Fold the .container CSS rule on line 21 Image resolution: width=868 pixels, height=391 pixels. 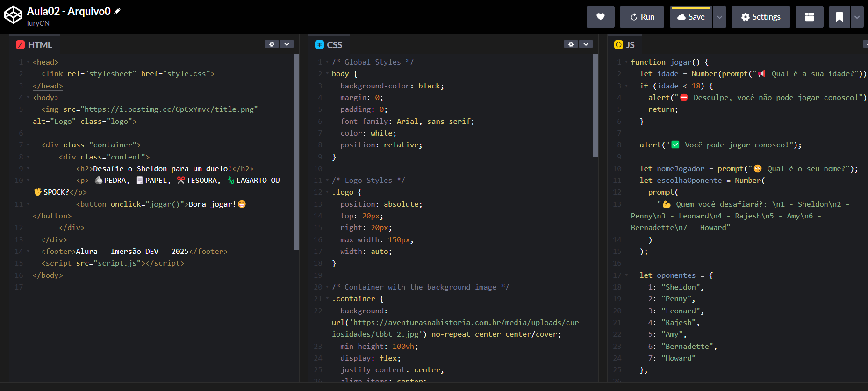pyautogui.click(x=327, y=299)
